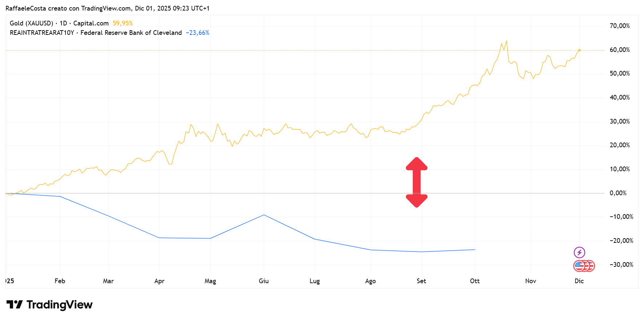The image size is (644, 321).
Task: Click the 'Giu' label on the time axis
Action: tap(263, 281)
